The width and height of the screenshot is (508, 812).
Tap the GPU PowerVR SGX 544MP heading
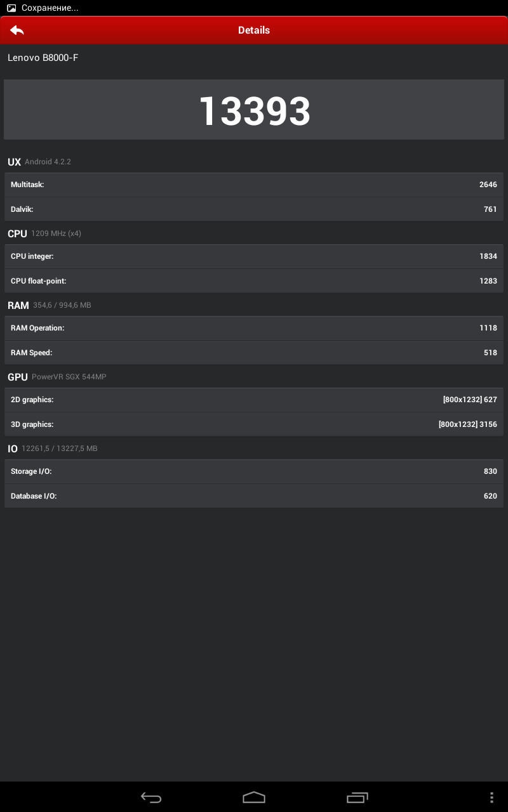[x=57, y=377]
